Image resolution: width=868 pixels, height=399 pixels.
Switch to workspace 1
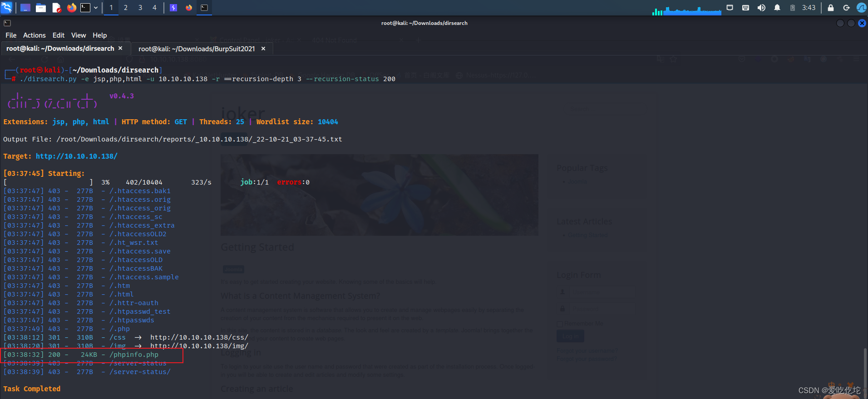click(x=111, y=8)
